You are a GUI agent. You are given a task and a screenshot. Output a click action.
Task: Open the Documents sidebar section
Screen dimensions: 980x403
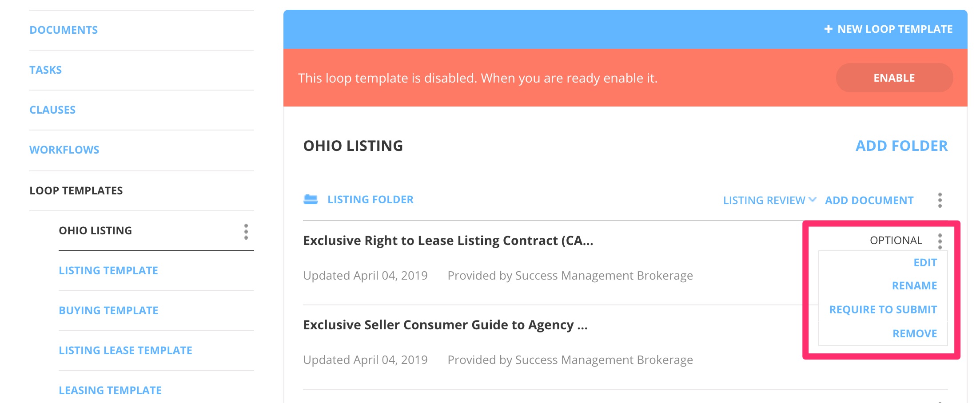(64, 30)
